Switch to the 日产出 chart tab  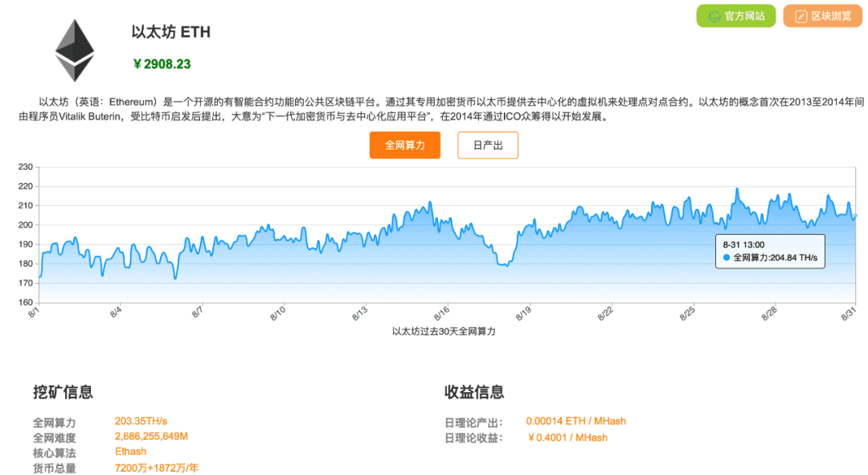pos(488,145)
